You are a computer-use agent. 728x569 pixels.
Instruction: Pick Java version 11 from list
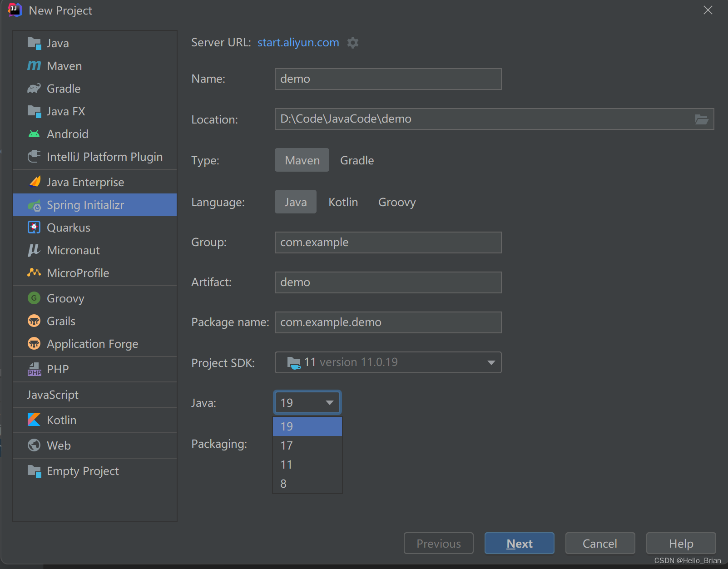point(307,465)
